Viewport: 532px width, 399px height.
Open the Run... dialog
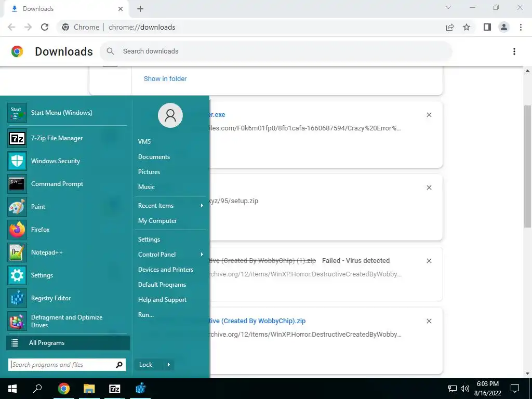tap(146, 315)
